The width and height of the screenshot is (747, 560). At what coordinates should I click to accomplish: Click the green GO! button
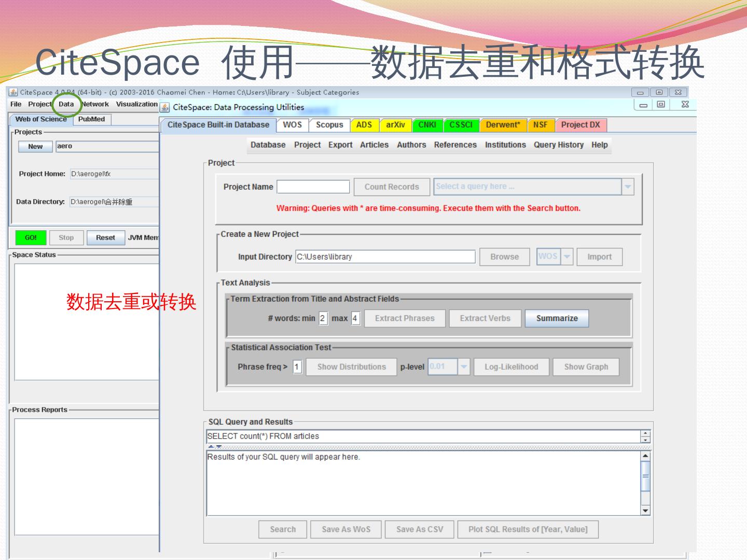31,237
